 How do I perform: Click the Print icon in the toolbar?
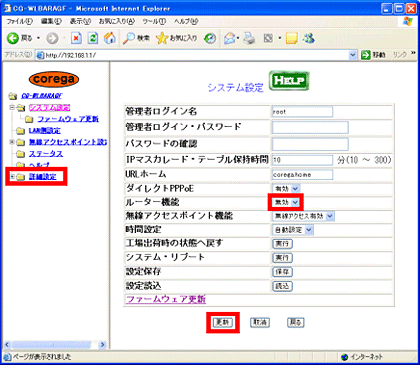click(x=249, y=39)
